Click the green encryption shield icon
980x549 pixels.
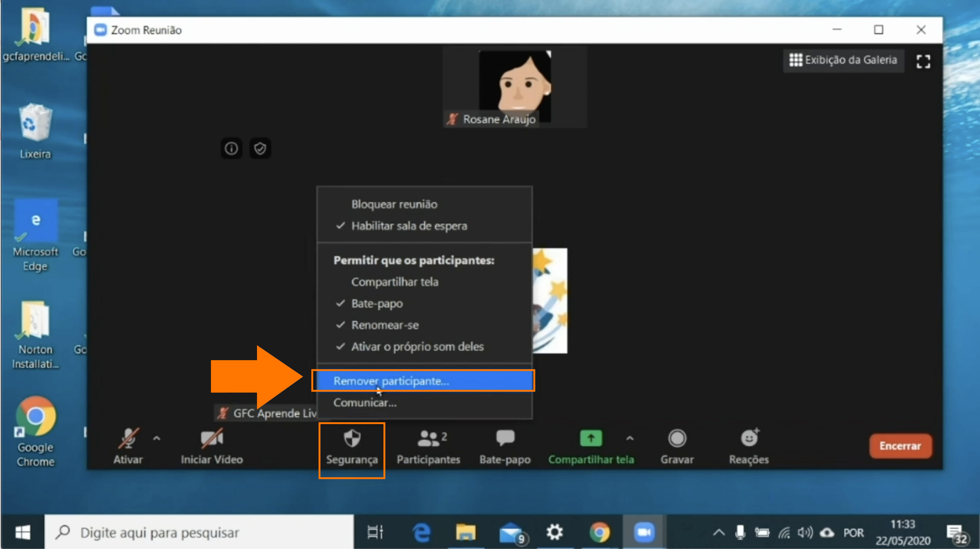coord(260,148)
